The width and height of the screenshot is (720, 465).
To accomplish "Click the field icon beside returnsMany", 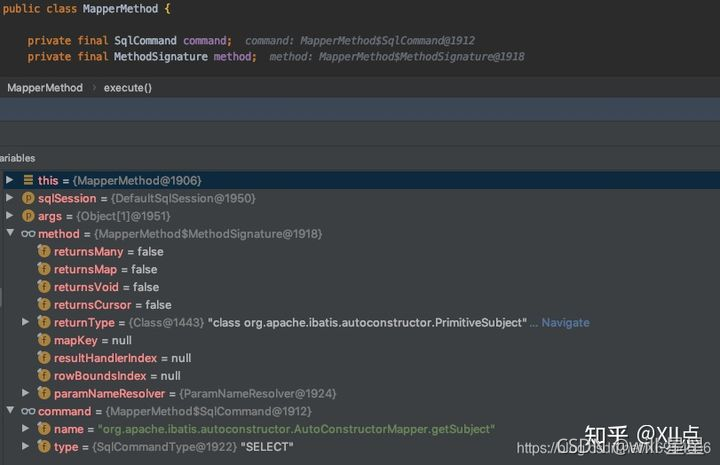I will tap(44, 251).
